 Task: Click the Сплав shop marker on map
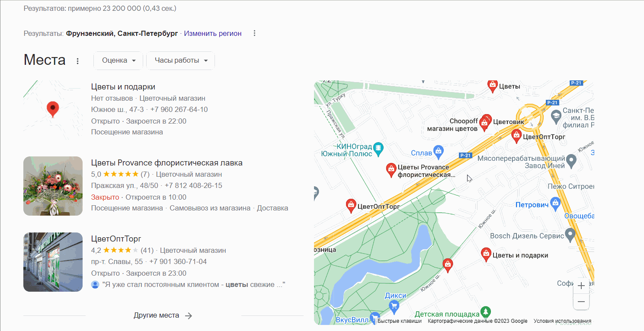click(439, 151)
